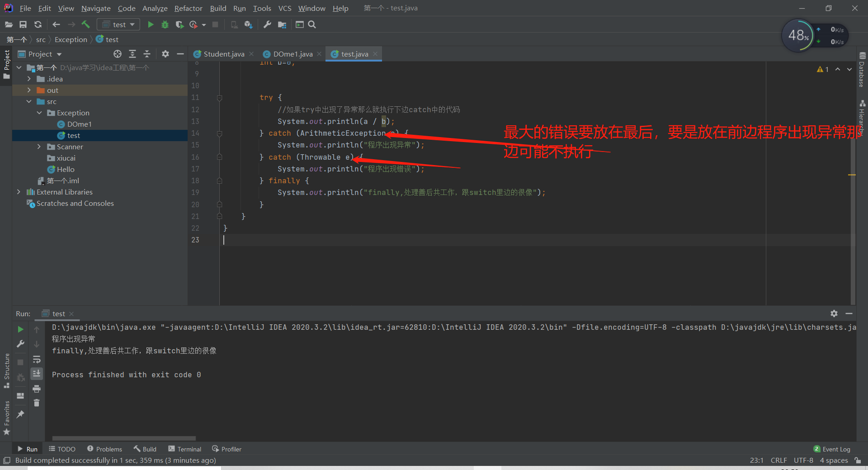Toggle read-only lock in the status bar

858,461
